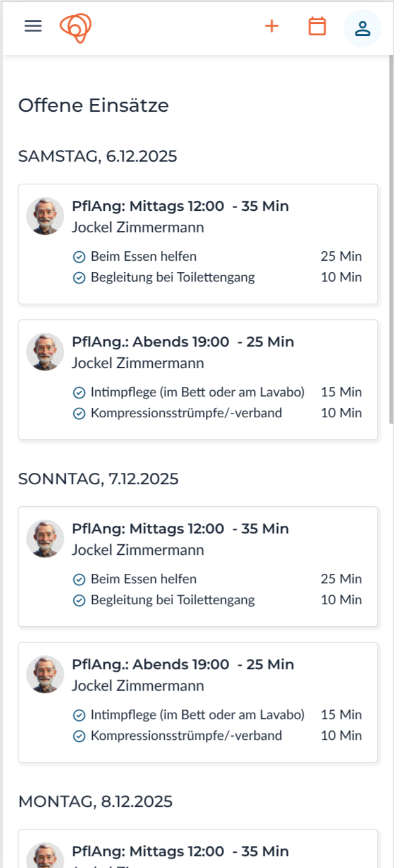
Task: Toggle Saturday's Intimpflege checkmark
Action: pyautogui.click(x=79, y=393)
